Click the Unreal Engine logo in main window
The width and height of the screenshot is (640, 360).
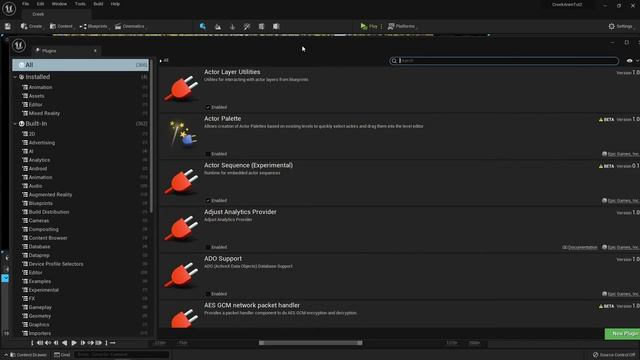9,8
